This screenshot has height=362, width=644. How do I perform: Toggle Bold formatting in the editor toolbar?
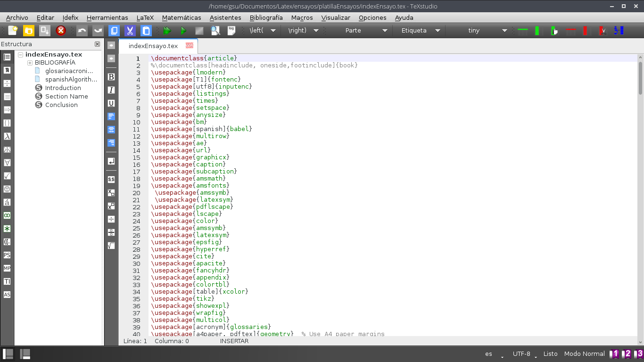click(x=111, y=76)
